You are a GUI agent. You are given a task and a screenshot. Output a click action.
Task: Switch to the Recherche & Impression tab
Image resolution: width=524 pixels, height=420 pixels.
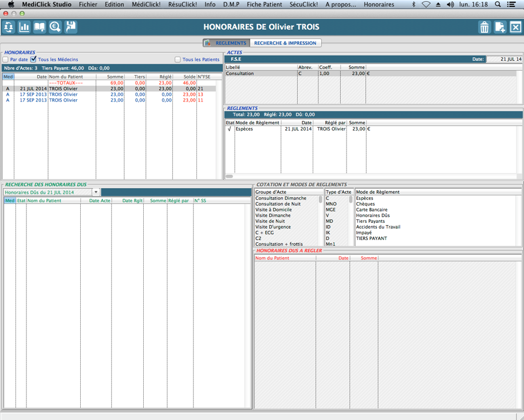(x=285, y=43)
